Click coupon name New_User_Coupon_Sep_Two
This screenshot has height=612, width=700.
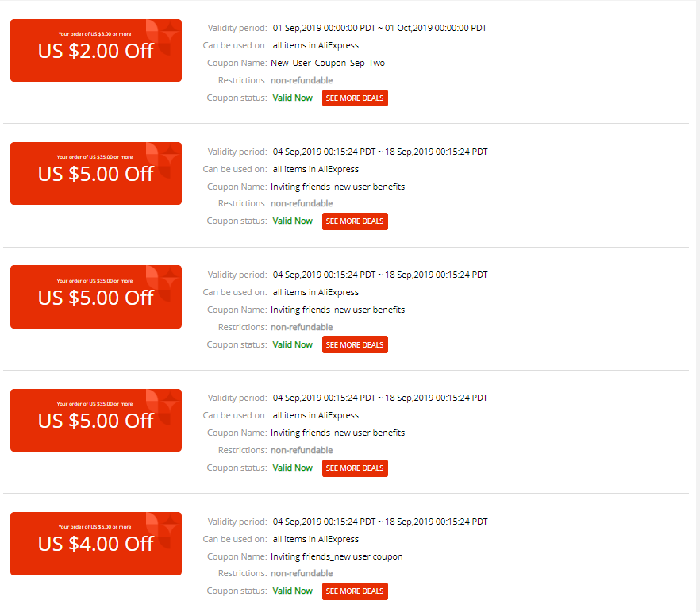click(x=328, y=63)
